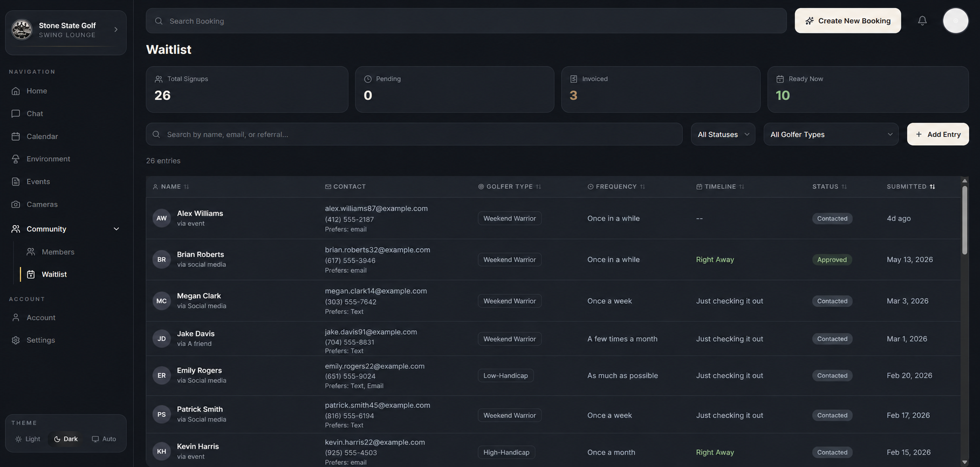Click Kevin Harris' High-Handicap tag
Image resolution: width=980 pixels, height=467 pixels.
coord(506,452)
